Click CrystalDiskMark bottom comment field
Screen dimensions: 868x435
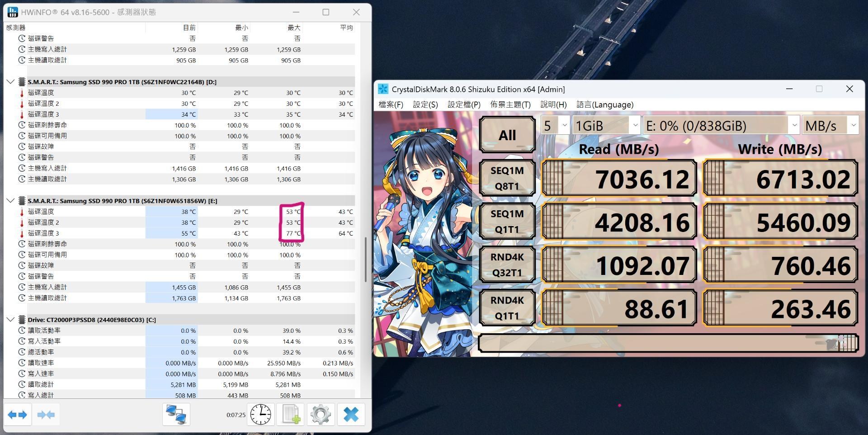668,343
